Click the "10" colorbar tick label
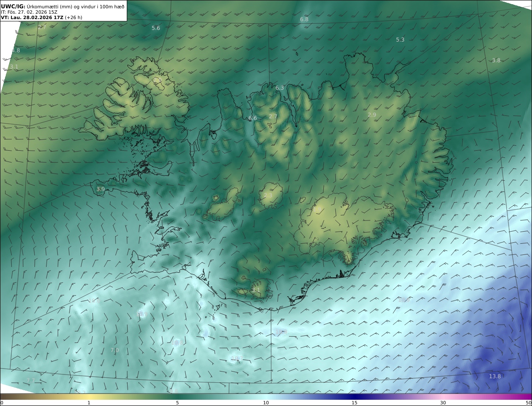 (x=266, y=403)
